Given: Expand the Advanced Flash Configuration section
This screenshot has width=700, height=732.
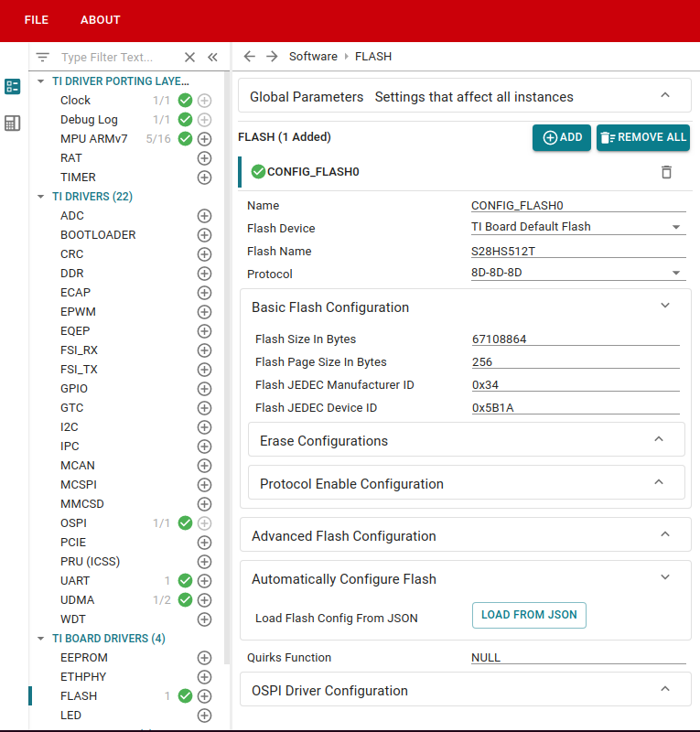Looking at the screenshot, I should click(x=465, y=535).
